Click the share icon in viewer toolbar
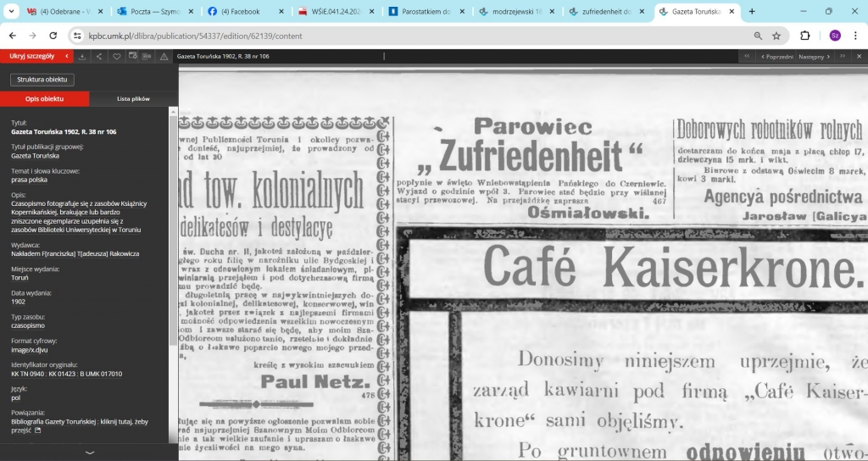Viewport: 868px width, 461px height. point(99,57)
